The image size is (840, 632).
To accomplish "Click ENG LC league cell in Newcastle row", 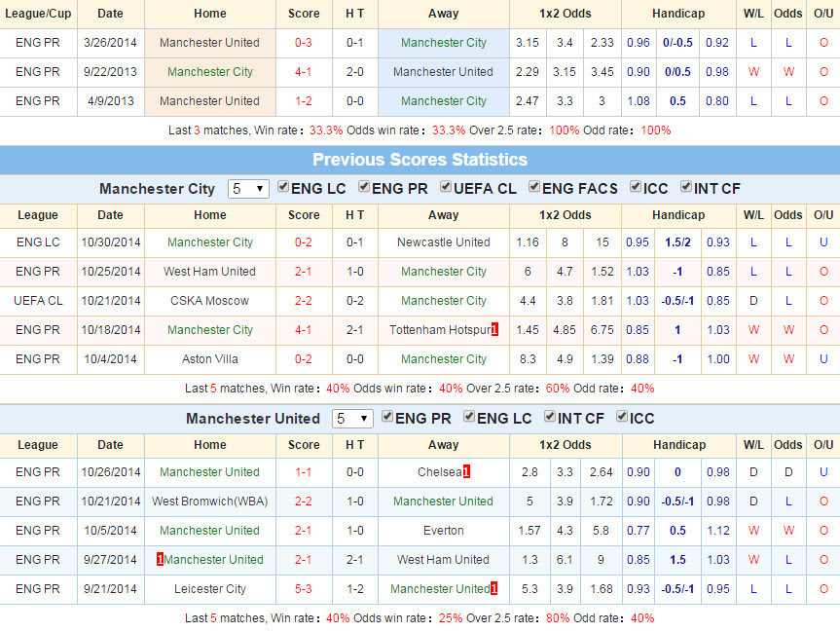I will click(38, 242).
